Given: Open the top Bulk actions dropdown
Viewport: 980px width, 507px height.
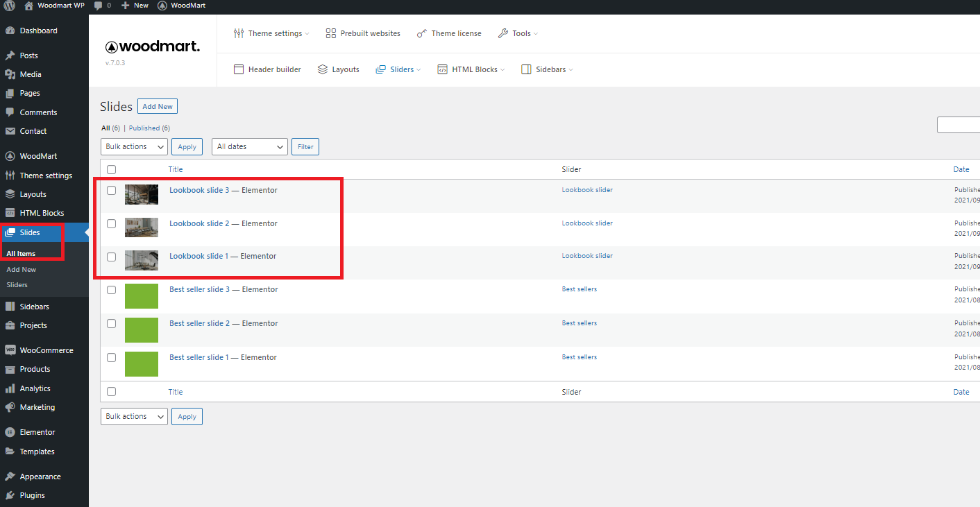Looking at the screenshot, I should (x=134, y=146).
